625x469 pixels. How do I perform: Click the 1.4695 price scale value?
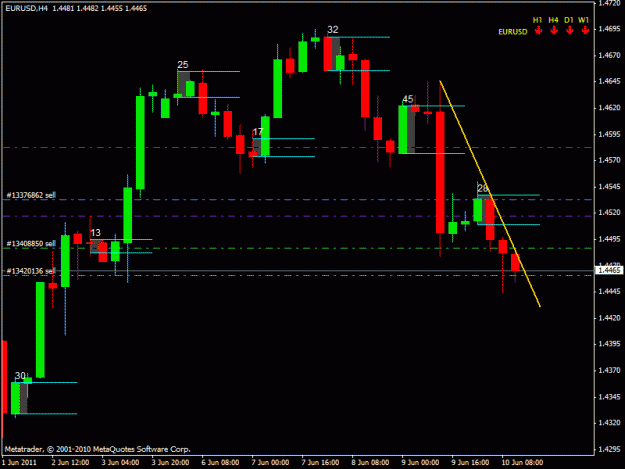point(609,29)
